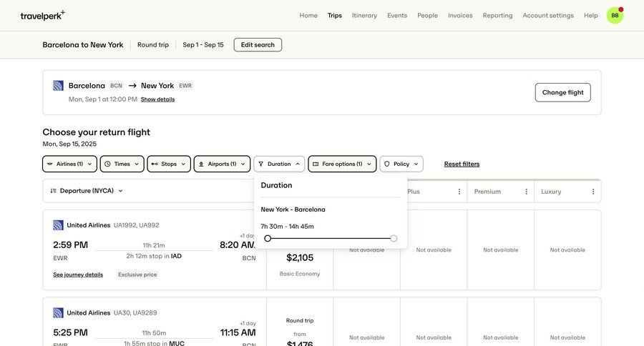Click United Airlines logo on UA1992 flight
The image size is (644, 346).
[59, 225]
